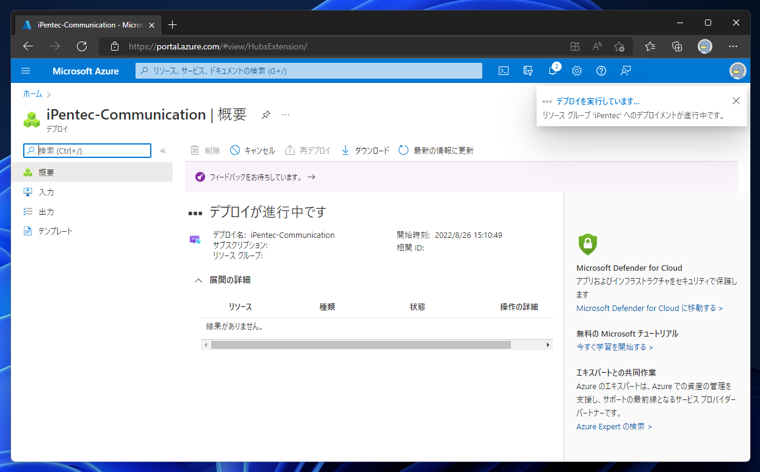Select 概要 in the left menu
760x472 pixels.
pos(92,173)
